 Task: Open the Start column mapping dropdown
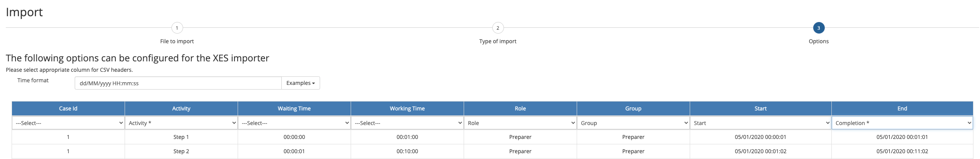(x=761, y=123)
